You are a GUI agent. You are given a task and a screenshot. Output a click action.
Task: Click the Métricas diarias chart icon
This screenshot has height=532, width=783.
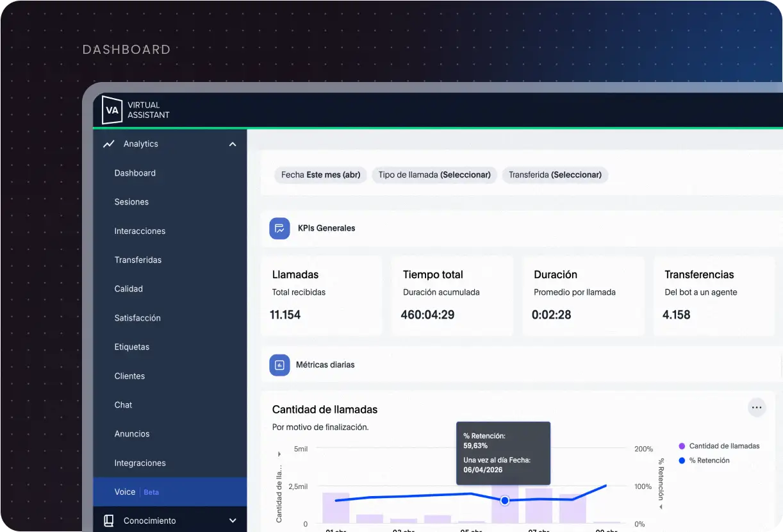(x=279, y=365)
